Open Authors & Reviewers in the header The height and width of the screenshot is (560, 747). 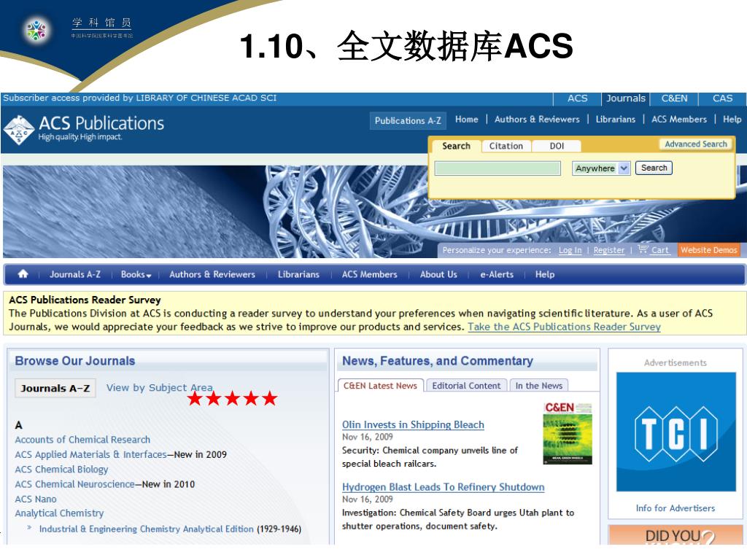coord(537,120)
